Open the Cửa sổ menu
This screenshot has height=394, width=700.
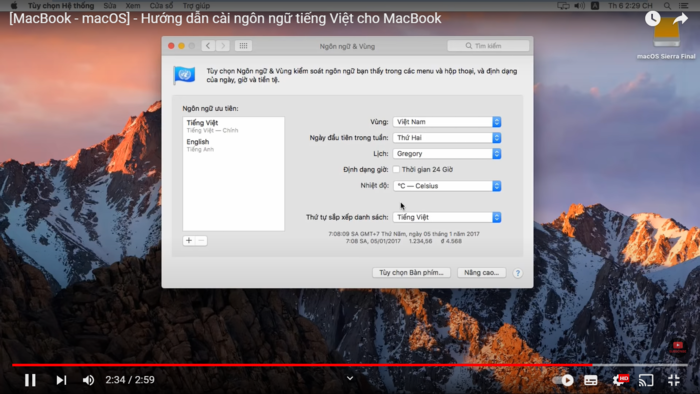pyautogui.click(x=161, y=5)
